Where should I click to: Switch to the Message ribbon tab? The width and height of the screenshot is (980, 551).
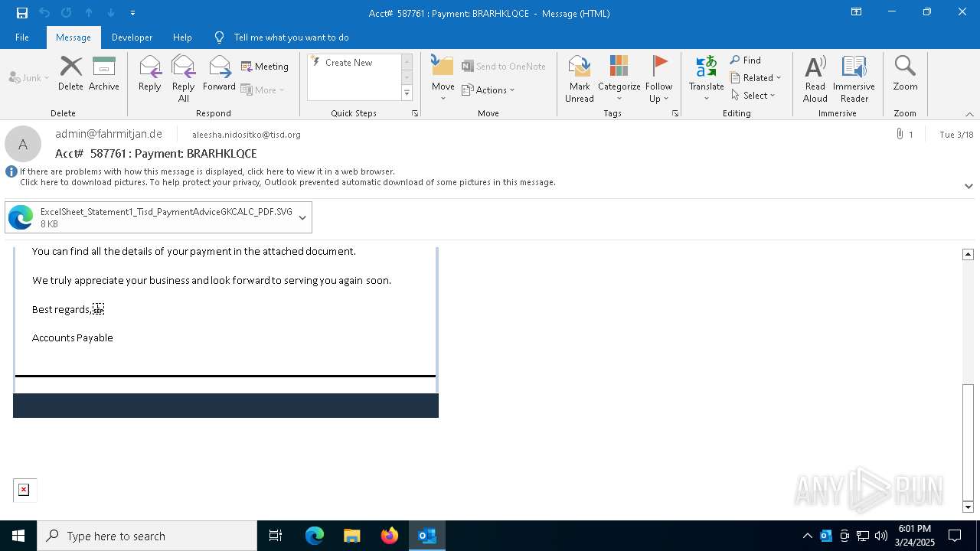coord(73,37)
